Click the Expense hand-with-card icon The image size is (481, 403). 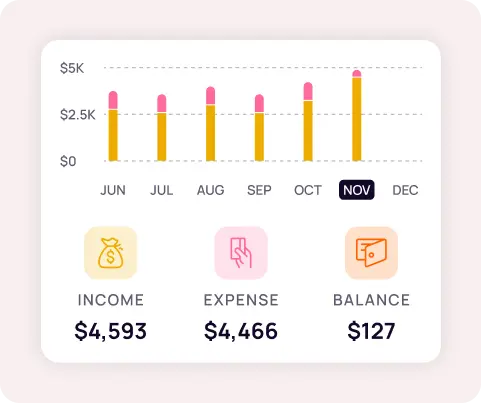tap(241, 253)
